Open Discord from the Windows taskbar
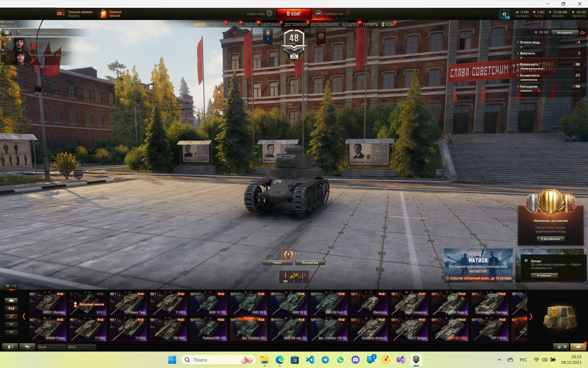The image size is (588, 368). (x=356, y=360)
